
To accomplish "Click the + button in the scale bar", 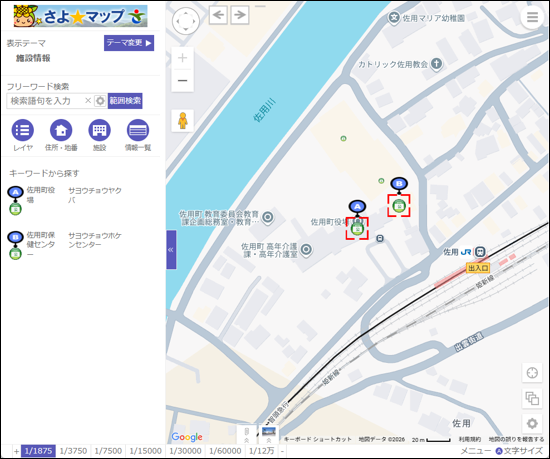I will click(x=16, y=451).
